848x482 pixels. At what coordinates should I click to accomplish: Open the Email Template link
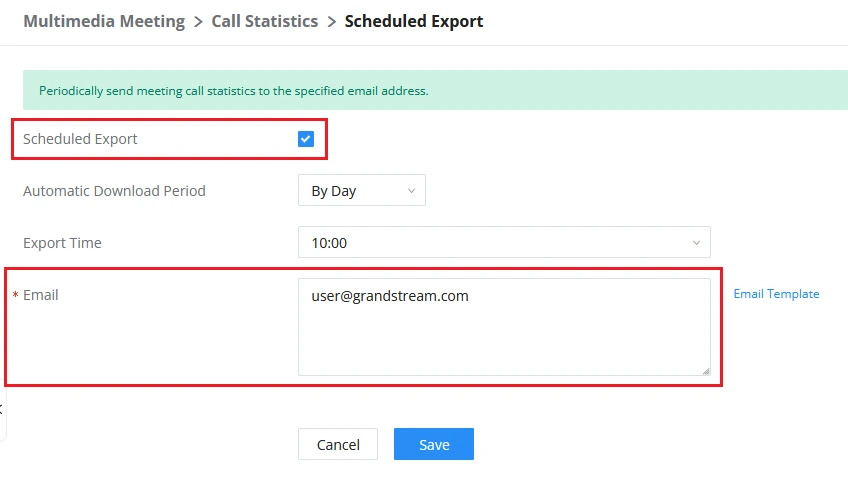[776, 294]
